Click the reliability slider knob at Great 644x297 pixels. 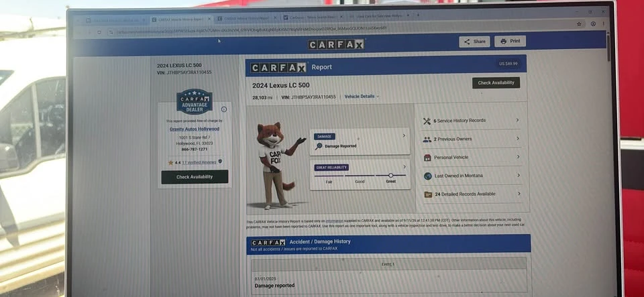click(390, 175)
